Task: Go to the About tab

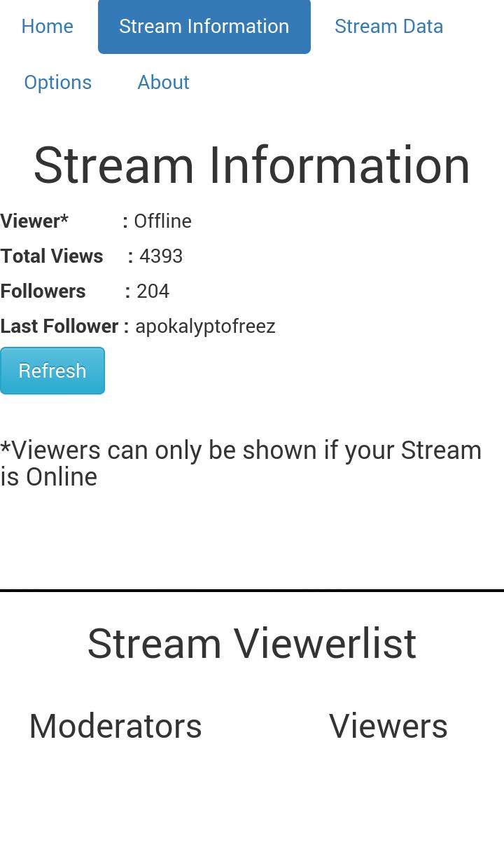Action: coord(163,83)
